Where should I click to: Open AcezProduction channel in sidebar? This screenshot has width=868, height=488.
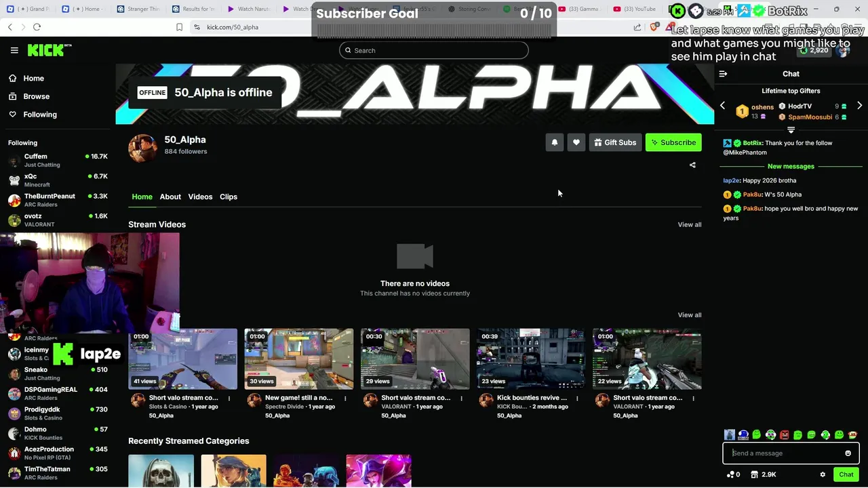coord(58,452)
